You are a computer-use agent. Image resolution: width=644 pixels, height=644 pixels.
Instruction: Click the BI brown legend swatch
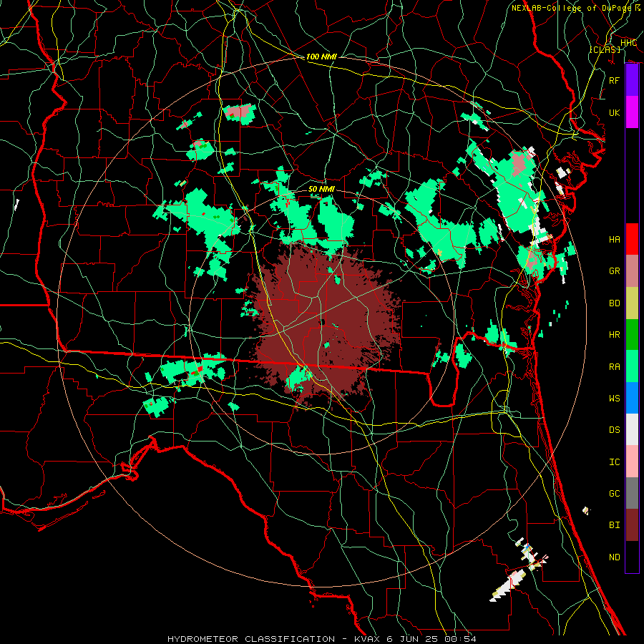632,525
